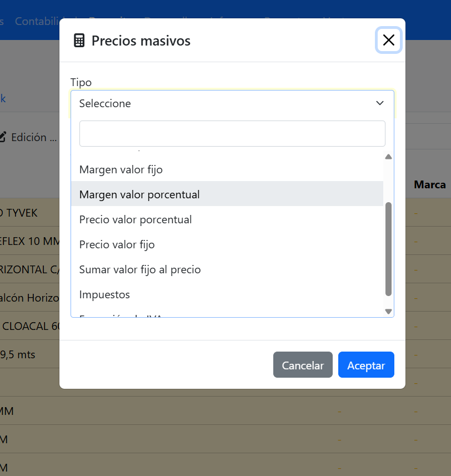Viewport: 451px width, 476px height.
Task: Click the Aceptar button
Action: coord(366,365)
